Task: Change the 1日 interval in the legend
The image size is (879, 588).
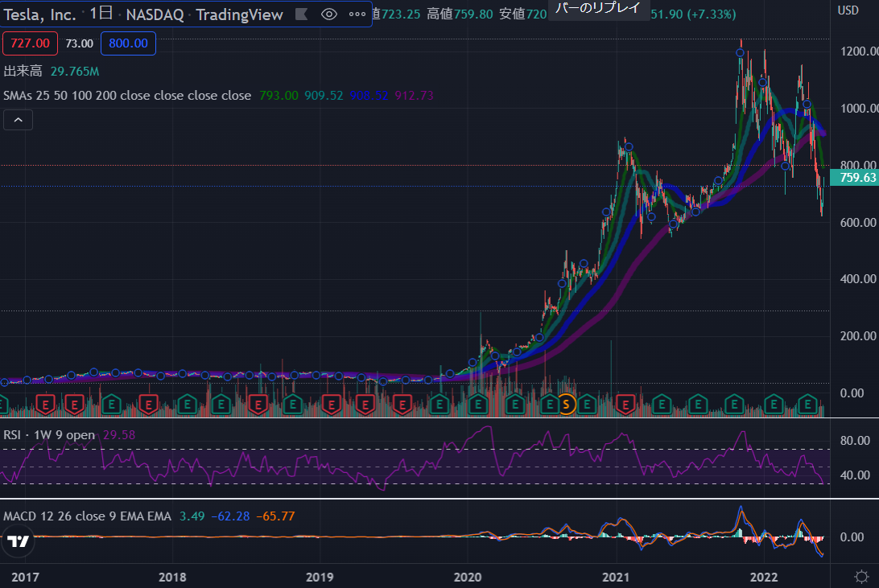Action: pyautogui.click(x=101, y=14)
